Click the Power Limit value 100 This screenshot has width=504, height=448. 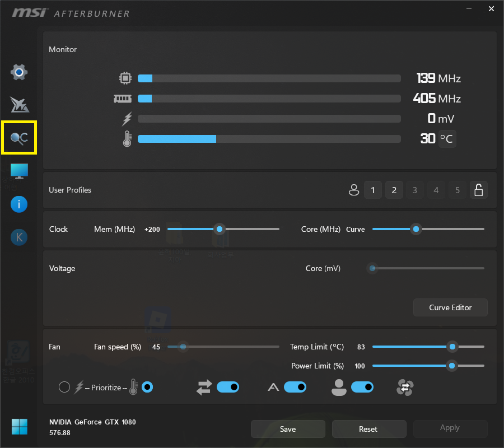(x=360, y=366)
